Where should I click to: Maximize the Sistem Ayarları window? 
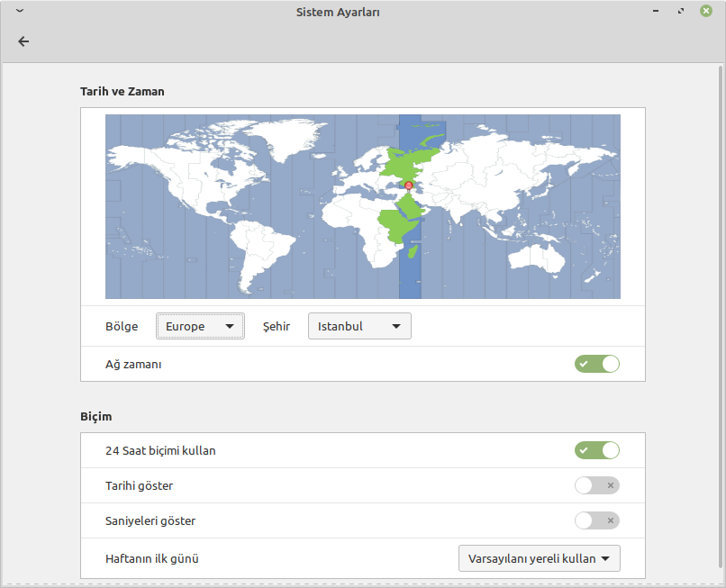(x=681, y=11)
